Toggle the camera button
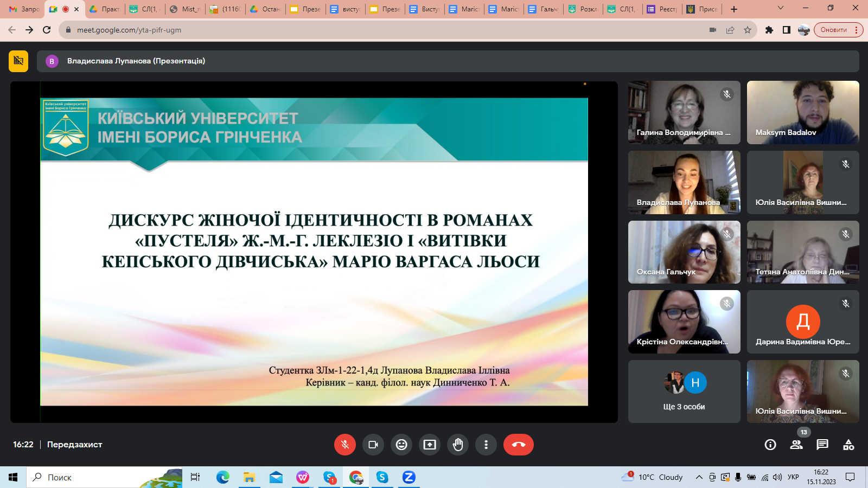Viewport: 868px width, 488px height. coord(373,445)
